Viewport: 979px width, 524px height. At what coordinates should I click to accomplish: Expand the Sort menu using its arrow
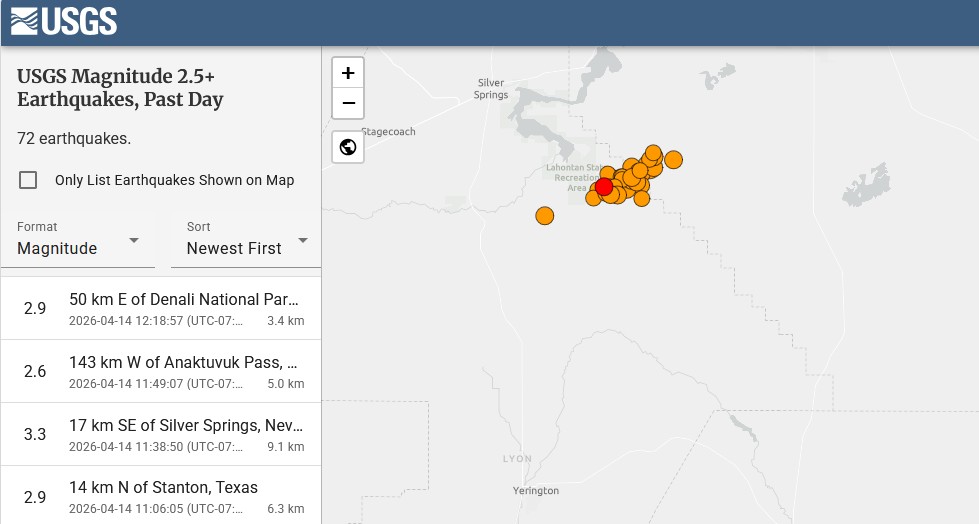pos(303,241)
